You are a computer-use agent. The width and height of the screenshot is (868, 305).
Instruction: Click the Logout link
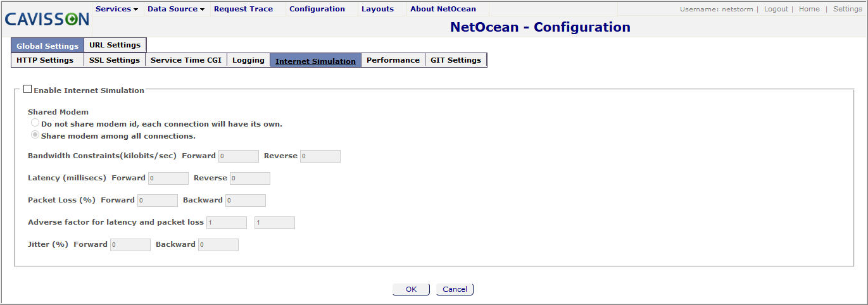[x=776, y=9]
